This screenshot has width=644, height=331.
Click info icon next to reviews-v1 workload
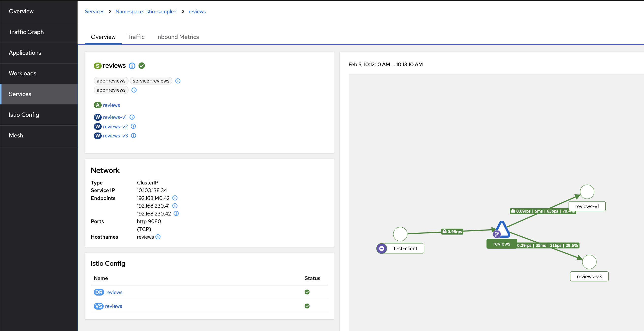[132, 117]
